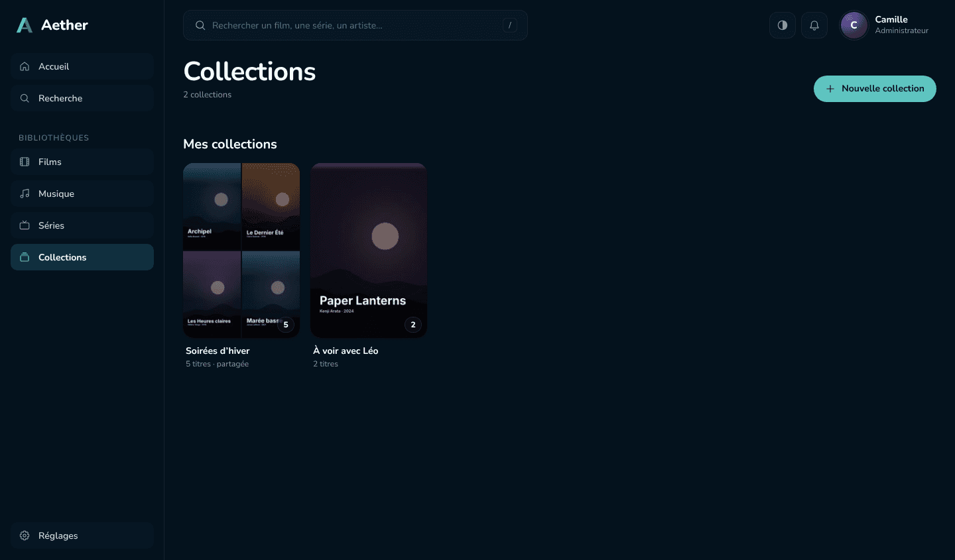Image resolution: width=955 pixels, height=560 pixels.
Task: Click the gear icon beside Réglages
Action: point(25,535)
